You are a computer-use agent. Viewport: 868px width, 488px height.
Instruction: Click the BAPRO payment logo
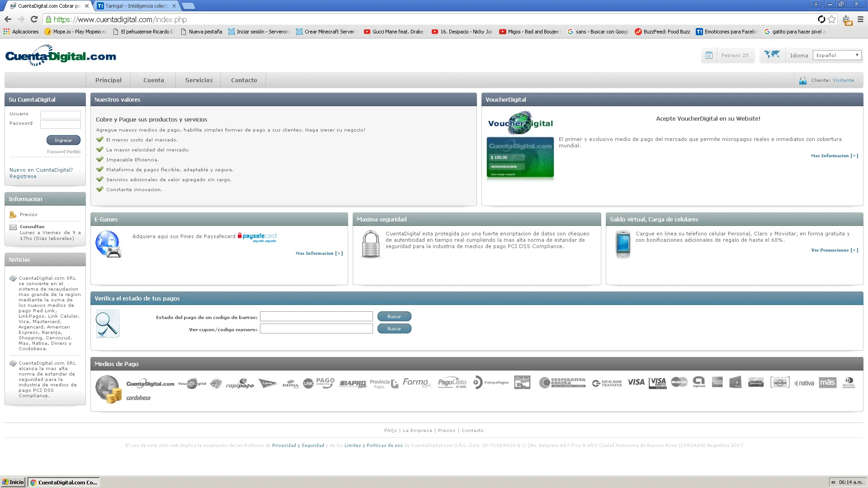pos(353,384)
